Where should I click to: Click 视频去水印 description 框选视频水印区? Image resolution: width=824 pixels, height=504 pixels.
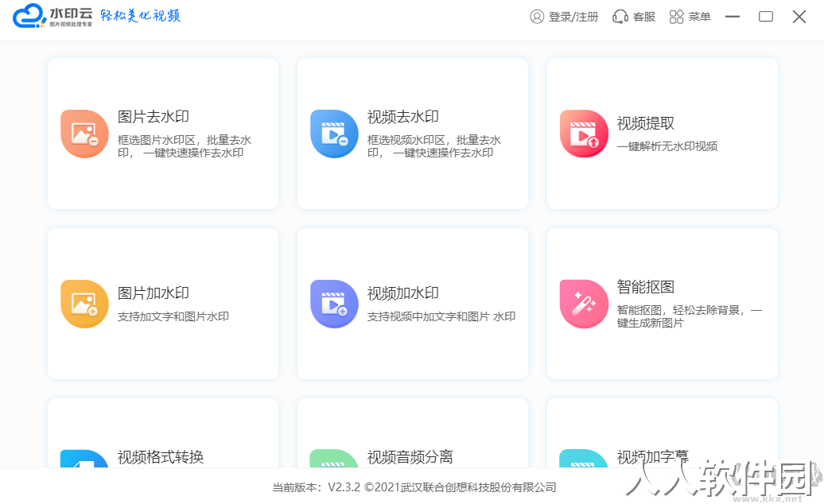(x=434, y=146)
